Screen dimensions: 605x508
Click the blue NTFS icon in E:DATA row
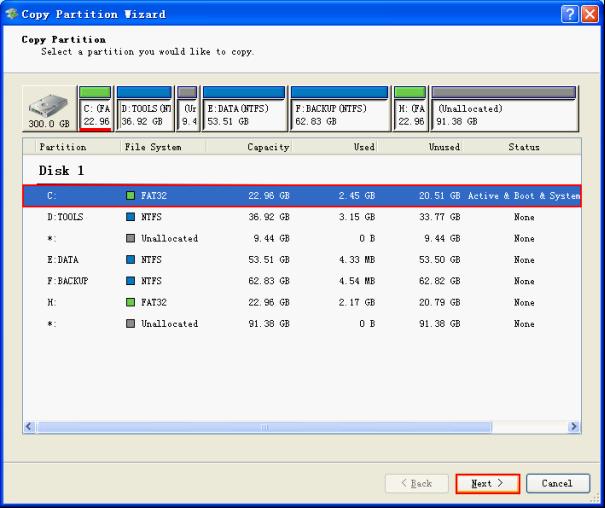129,260
